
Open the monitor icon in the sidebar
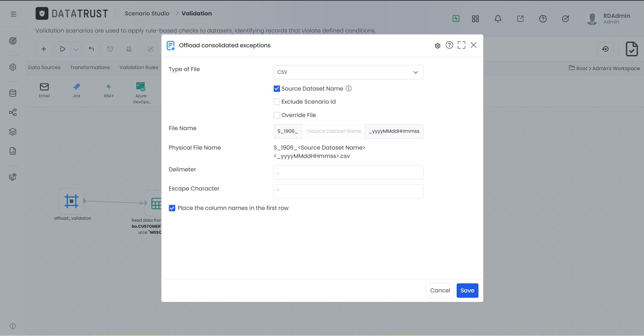[13, 177]
